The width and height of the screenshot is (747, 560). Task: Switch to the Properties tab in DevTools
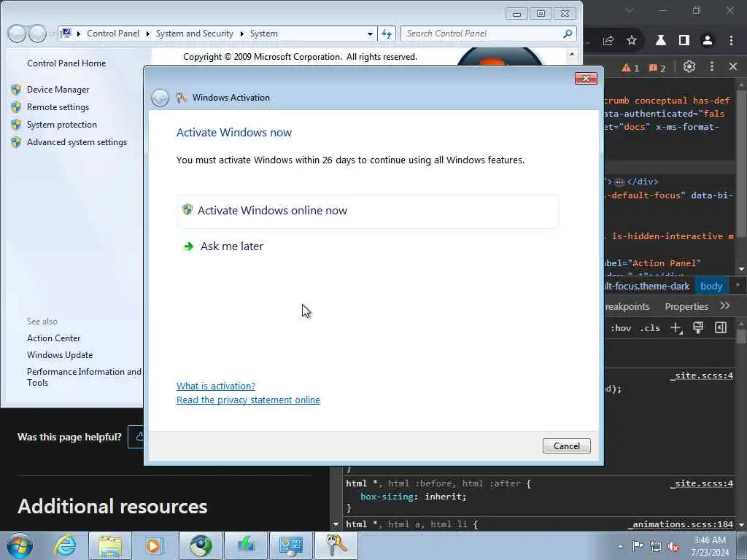686,307
